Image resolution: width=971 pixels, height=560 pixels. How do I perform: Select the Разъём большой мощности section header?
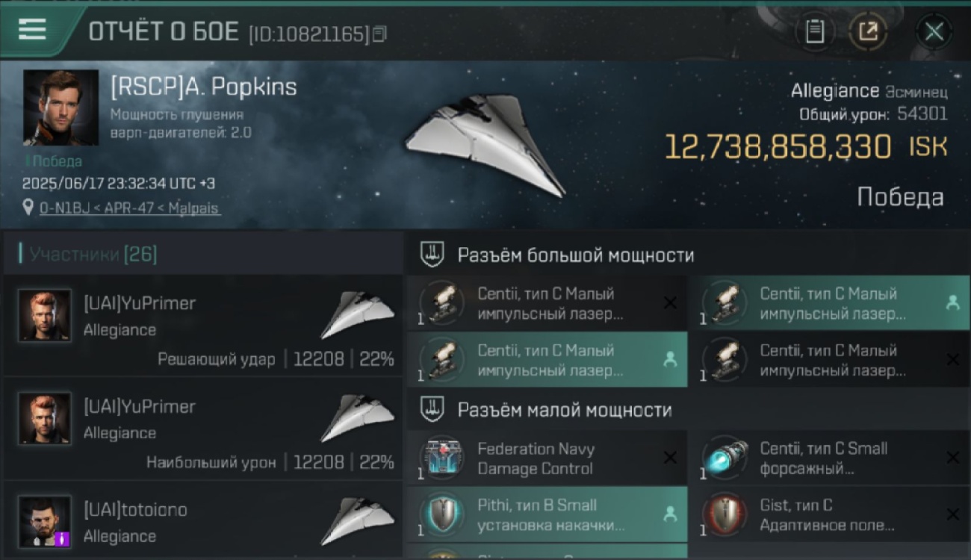click(x=575, y=255)
